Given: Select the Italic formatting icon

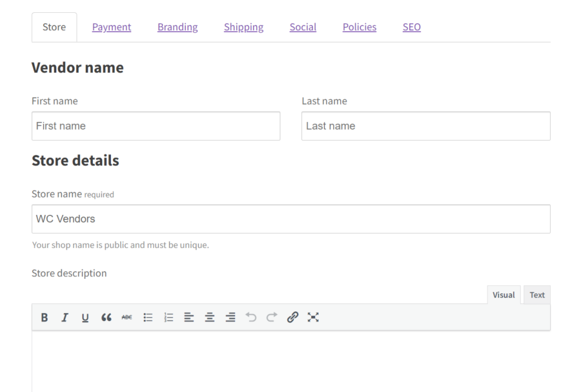Looking at the screenshot, I should 65,317.
